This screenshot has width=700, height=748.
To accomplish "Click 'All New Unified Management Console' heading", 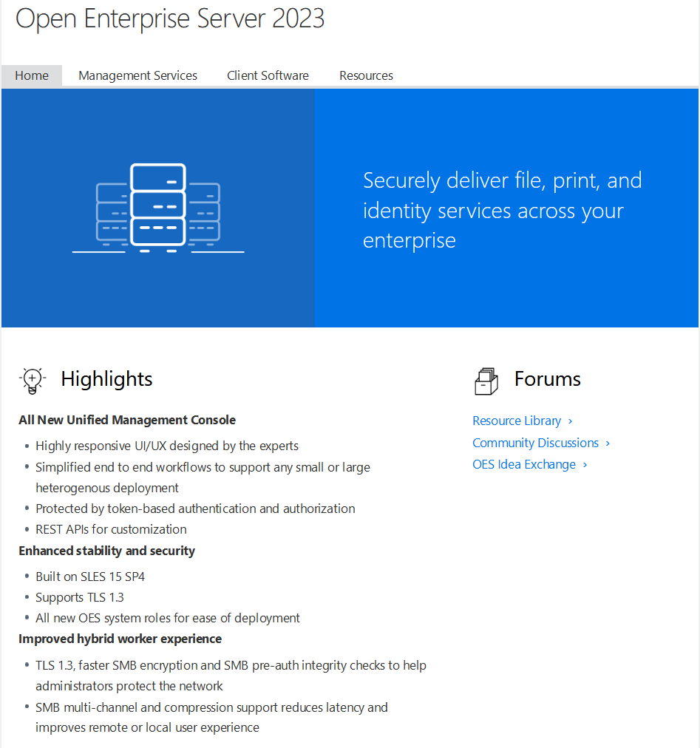I will click(127, 420).
